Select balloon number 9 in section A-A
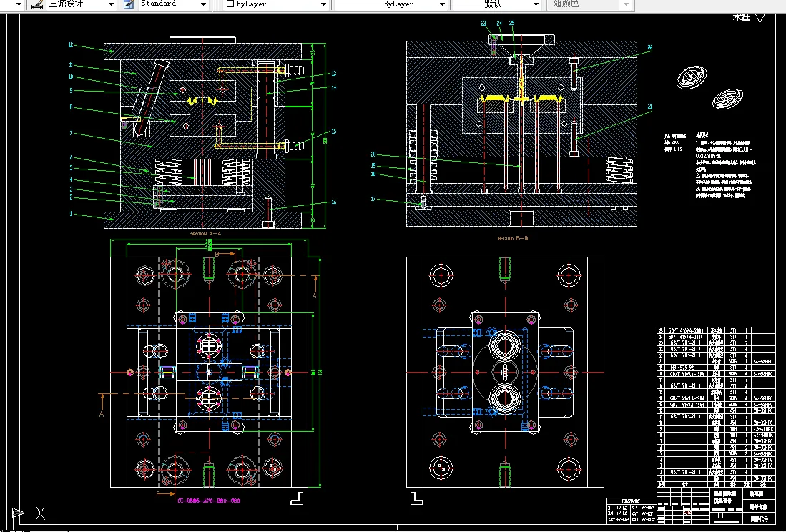Image resolution: width=786 pixels, height=532 pixels. coord(72,91)
